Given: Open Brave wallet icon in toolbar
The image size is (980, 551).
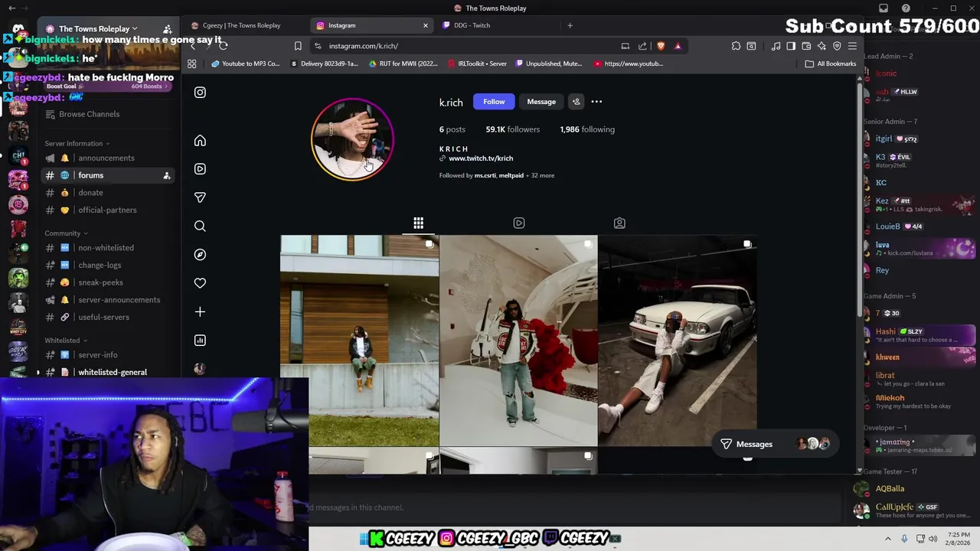Looking at the screenshot, I should coord(806,46).
